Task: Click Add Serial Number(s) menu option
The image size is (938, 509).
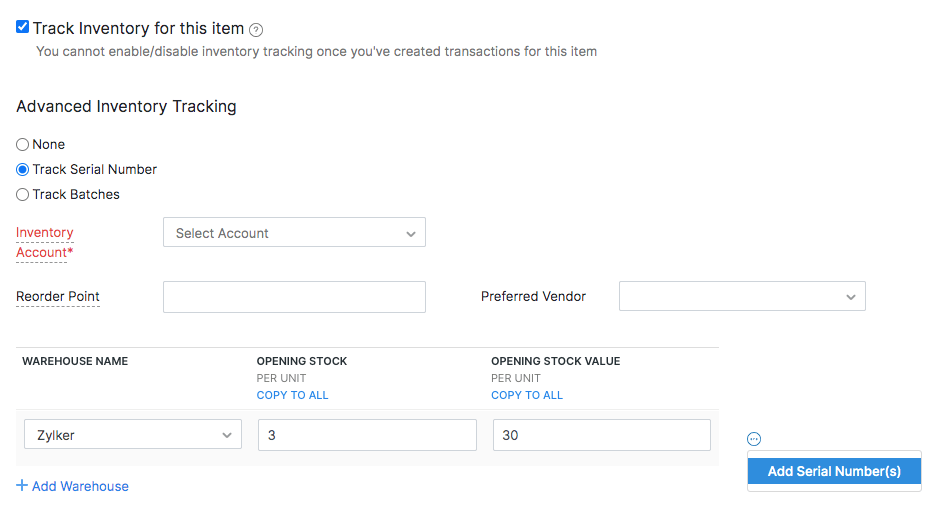Action: [834, 471]
